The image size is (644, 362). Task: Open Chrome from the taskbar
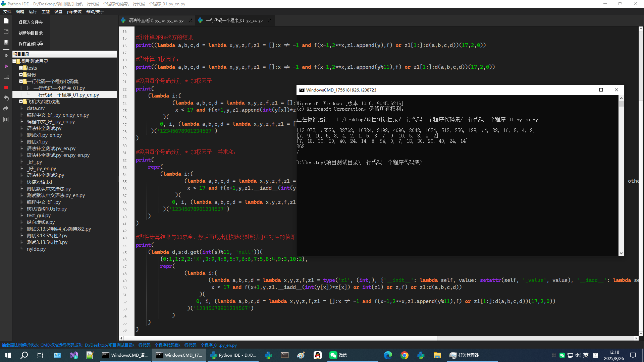[x=405, y=355]
